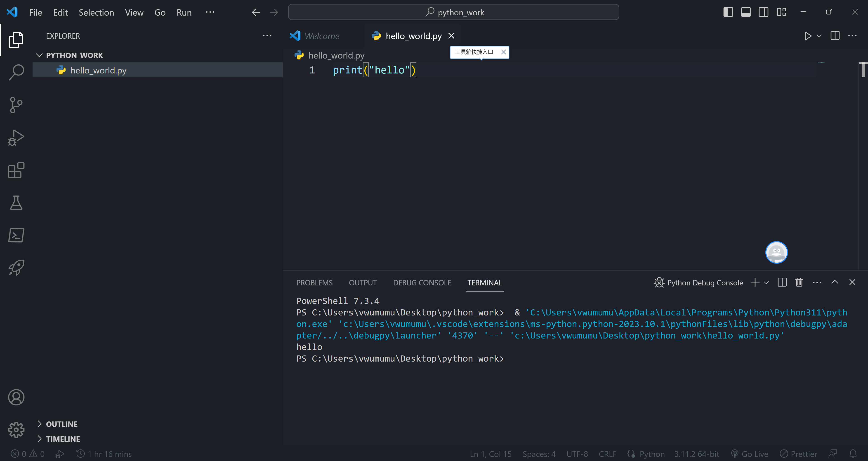Open the Manage gear settings icon
The width and height of the screenshot is (868, 461).
pyautogui.click(x=16, y=430)
